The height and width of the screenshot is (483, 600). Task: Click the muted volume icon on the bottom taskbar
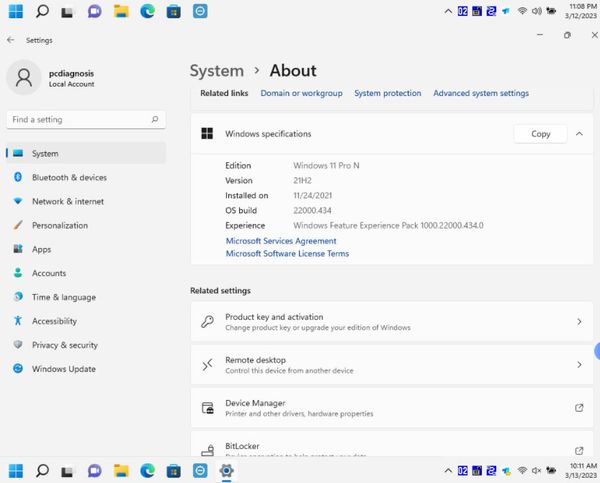tap(536, 471)
